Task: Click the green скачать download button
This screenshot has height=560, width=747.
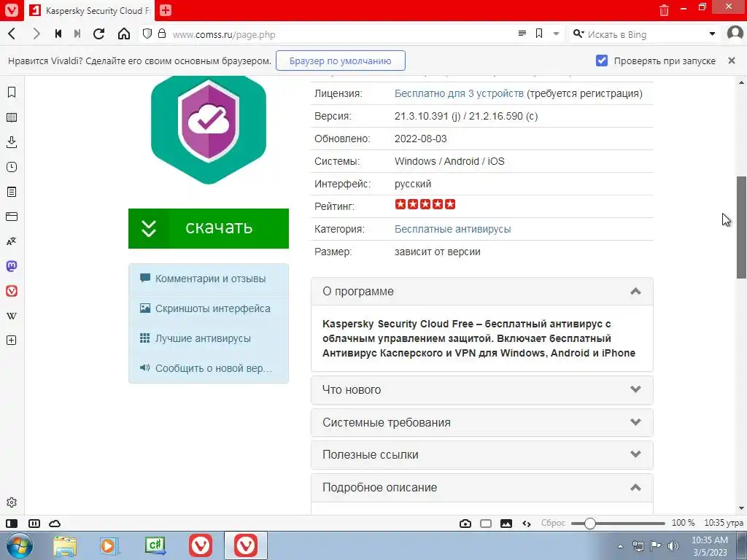Action: [208, 228]
